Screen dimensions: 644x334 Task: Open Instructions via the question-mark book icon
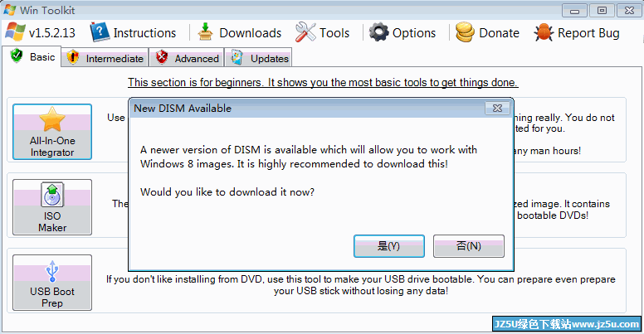coord(100,32)
